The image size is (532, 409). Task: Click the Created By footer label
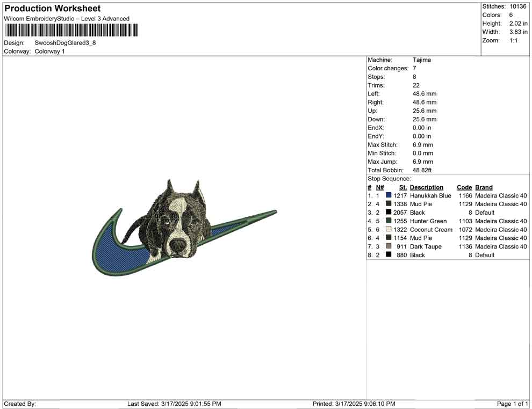tap(20, 404)
